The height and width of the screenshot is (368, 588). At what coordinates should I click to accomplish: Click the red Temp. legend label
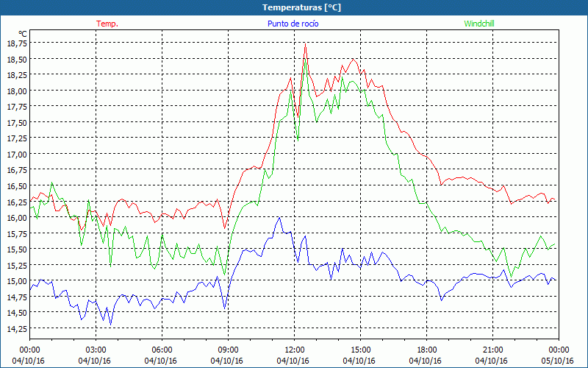(107, 24)
